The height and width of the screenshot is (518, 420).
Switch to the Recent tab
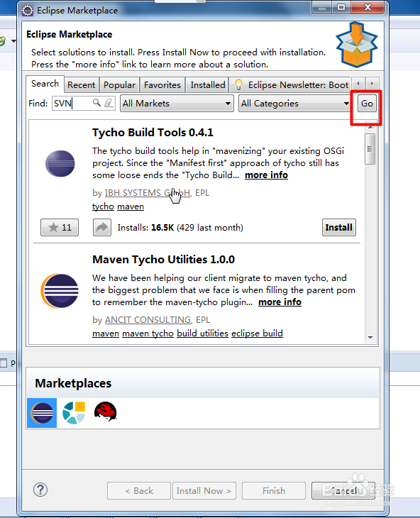click(81, 85)
